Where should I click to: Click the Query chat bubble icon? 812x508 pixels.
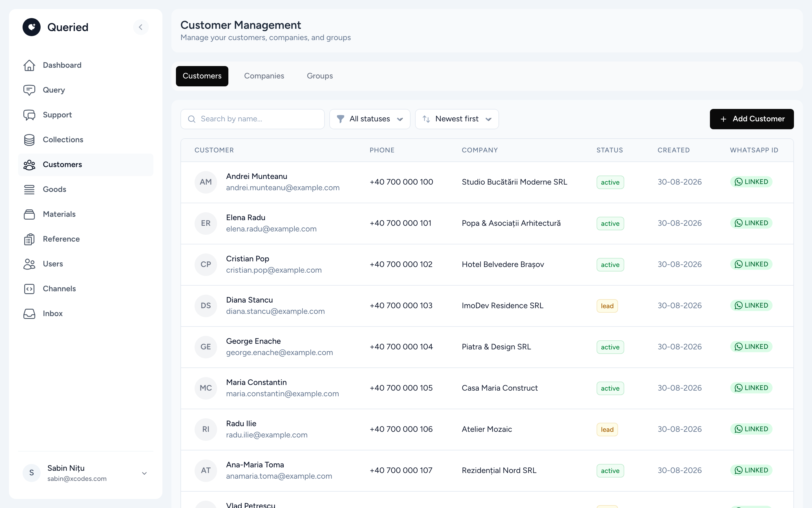[29, 90]
